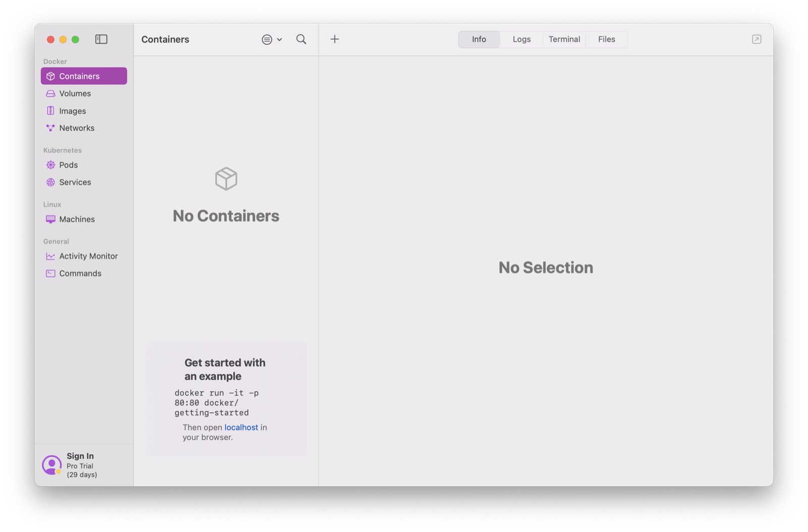Click the Services globe icon
The width and height of the screenshot is (808, 532).
pos(50,182)
